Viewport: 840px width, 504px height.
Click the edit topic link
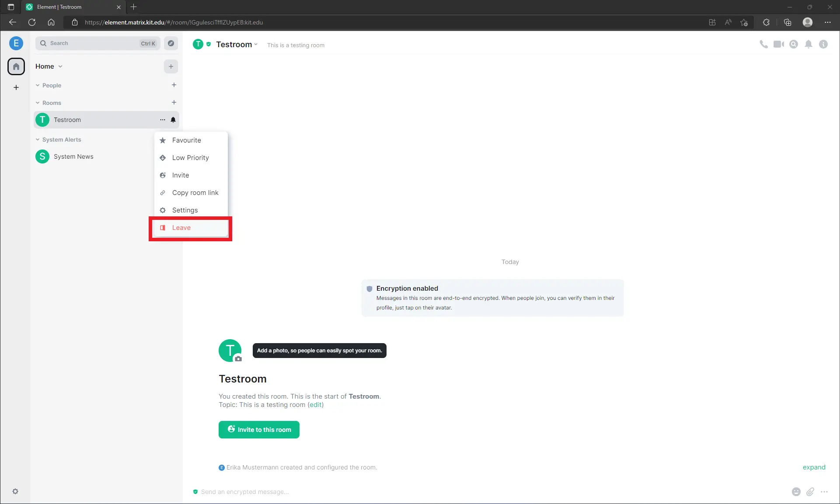point(315,405)
